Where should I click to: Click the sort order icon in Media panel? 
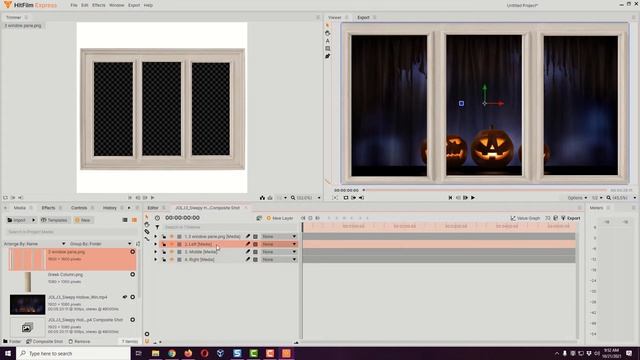pos(138,244)
